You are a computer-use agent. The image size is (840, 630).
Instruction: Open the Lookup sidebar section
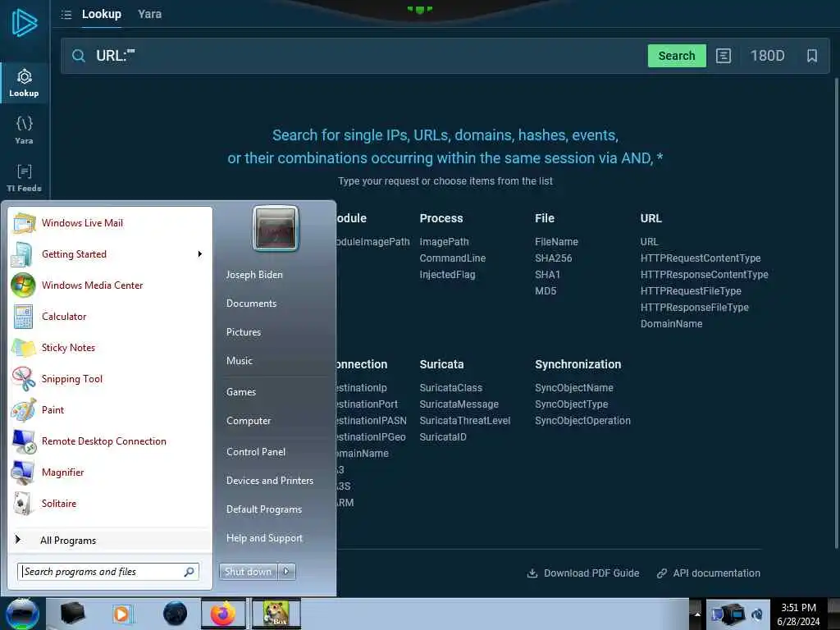[x=24, y=83]
